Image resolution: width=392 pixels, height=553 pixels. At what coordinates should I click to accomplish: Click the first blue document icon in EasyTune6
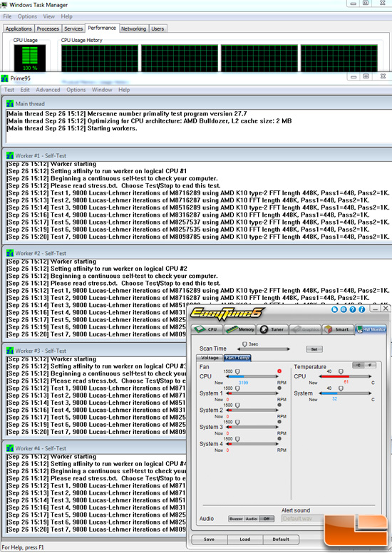coord(334,310)
